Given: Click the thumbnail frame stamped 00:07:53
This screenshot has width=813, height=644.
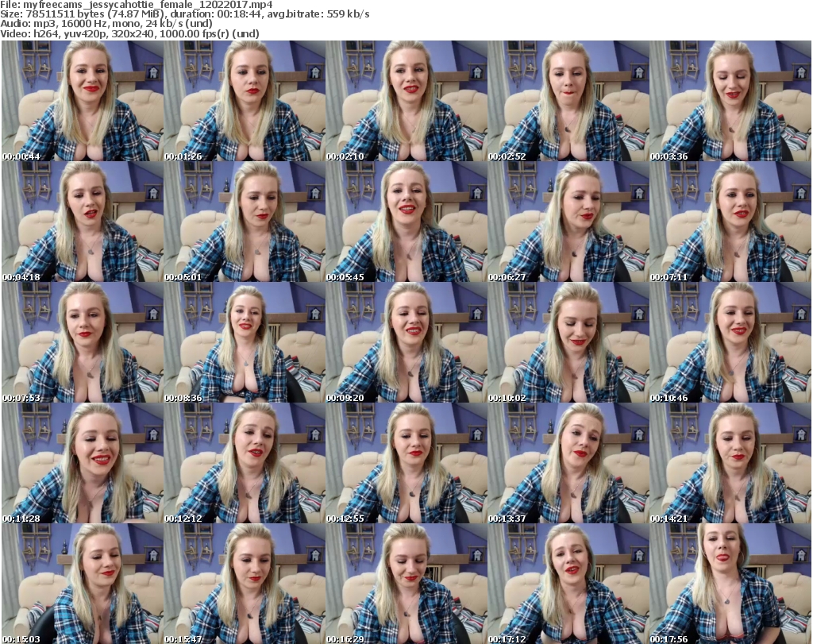Looking at the screenshot, I should 83,342.
